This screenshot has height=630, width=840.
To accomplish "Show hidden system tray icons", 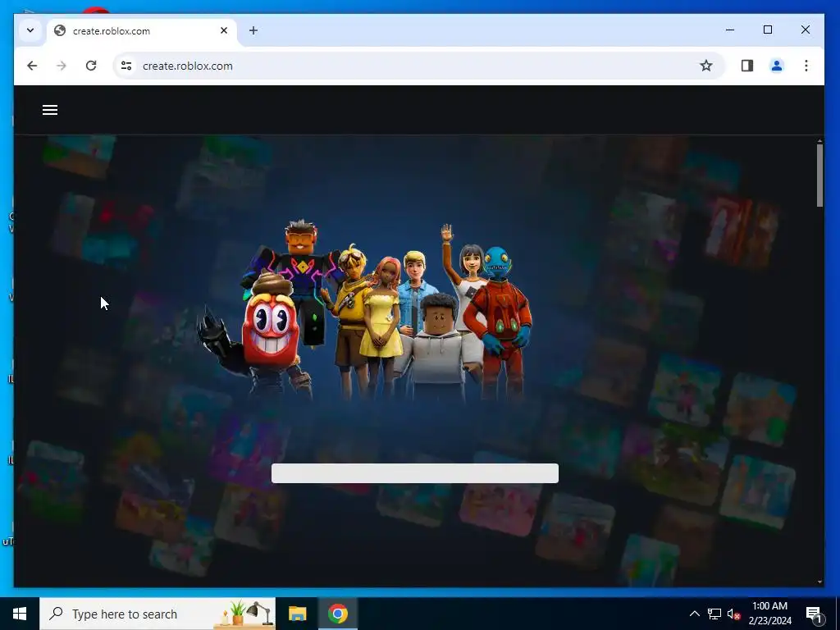I will (x=694, y=614).
